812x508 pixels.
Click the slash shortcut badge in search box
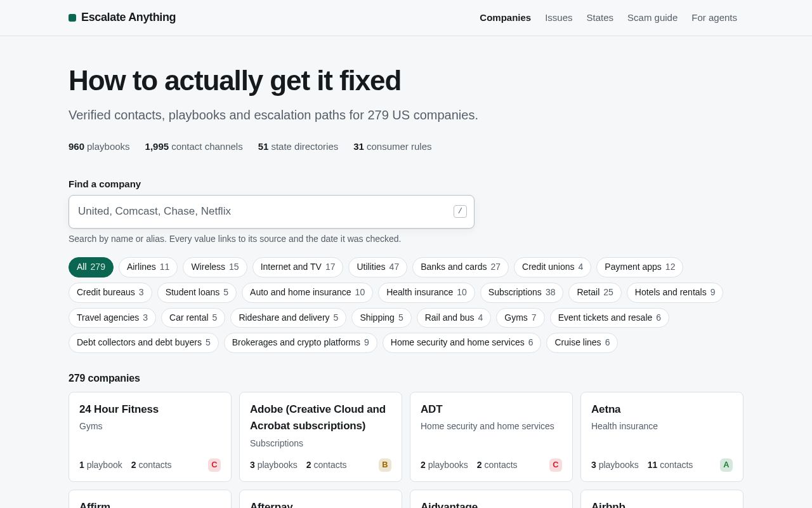(460, 211)
